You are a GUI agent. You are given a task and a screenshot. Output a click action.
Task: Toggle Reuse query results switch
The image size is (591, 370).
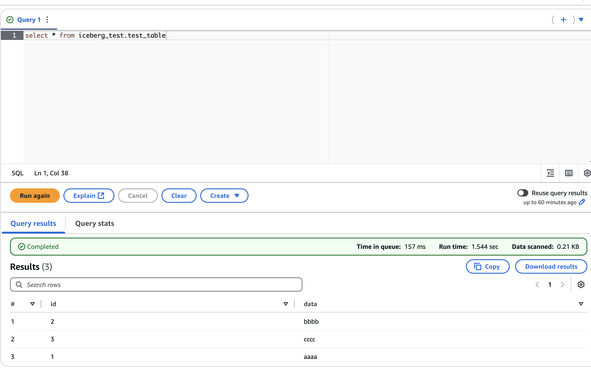(x=522, y=193)
